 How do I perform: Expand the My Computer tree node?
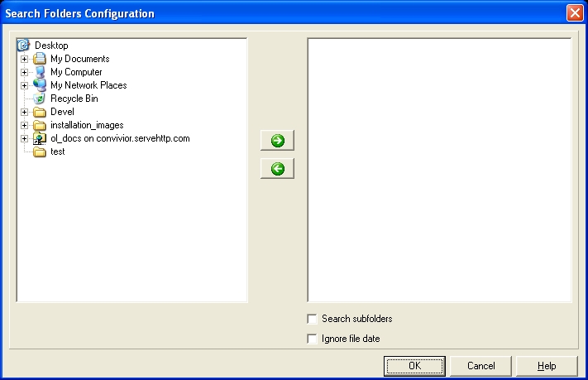pyautogui.click(x=24, y=72)
